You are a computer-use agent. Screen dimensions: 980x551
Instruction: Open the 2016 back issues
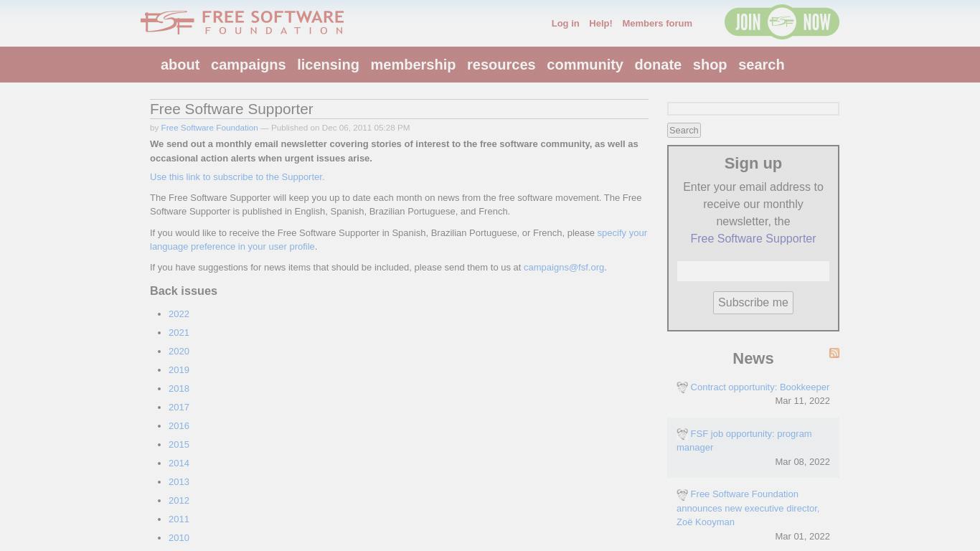tap(179, 426)
